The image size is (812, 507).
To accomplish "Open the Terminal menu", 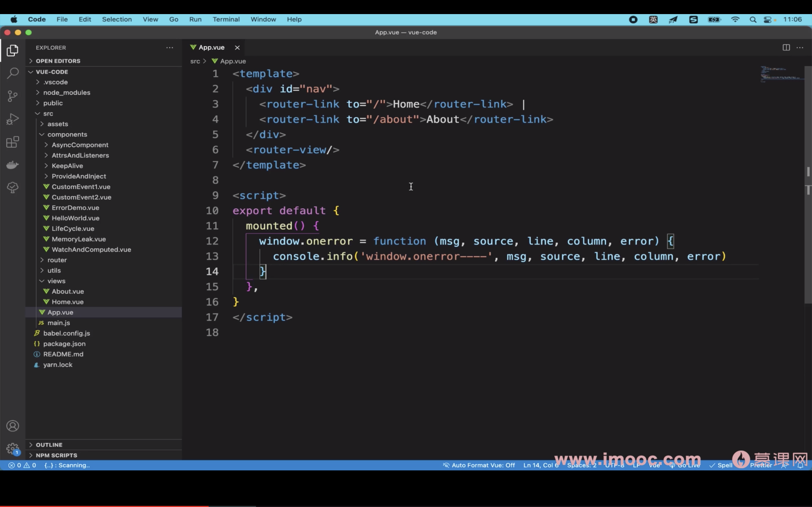I will pos(226,19).
